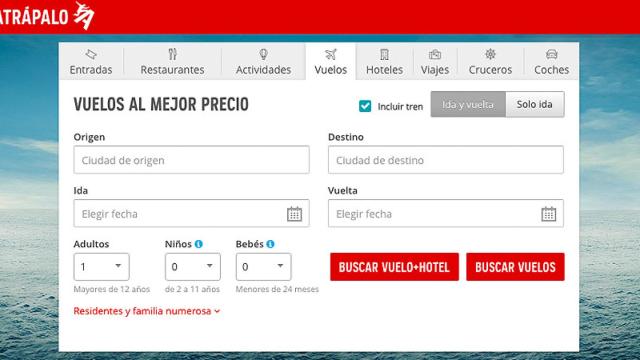The width and height of the screenshot is (640, 360).
Task: Click the Vuelta Elegir fecha field
Action: coord(446,213)
